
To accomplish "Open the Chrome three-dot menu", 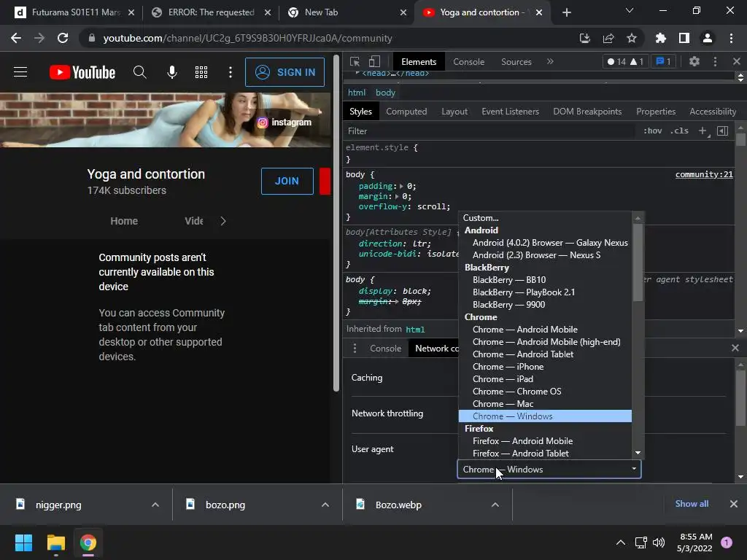I will point(731,38).
